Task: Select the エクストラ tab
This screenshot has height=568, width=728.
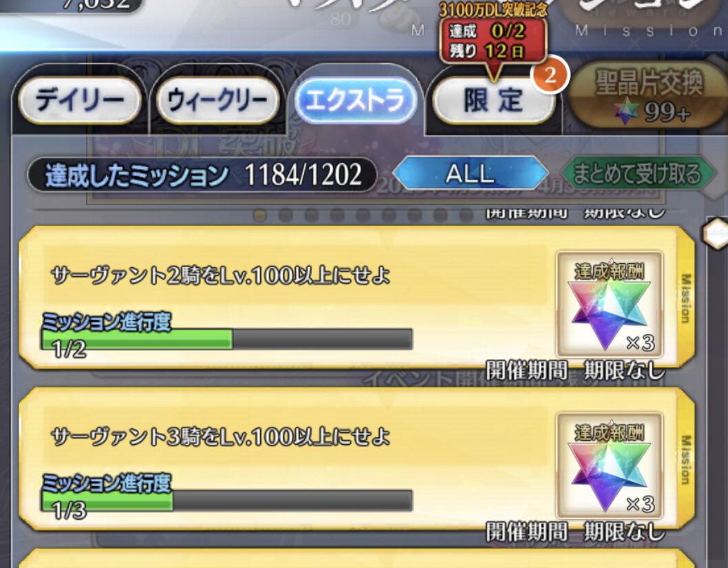Action: pyautogui.click(x=355, y=101)
